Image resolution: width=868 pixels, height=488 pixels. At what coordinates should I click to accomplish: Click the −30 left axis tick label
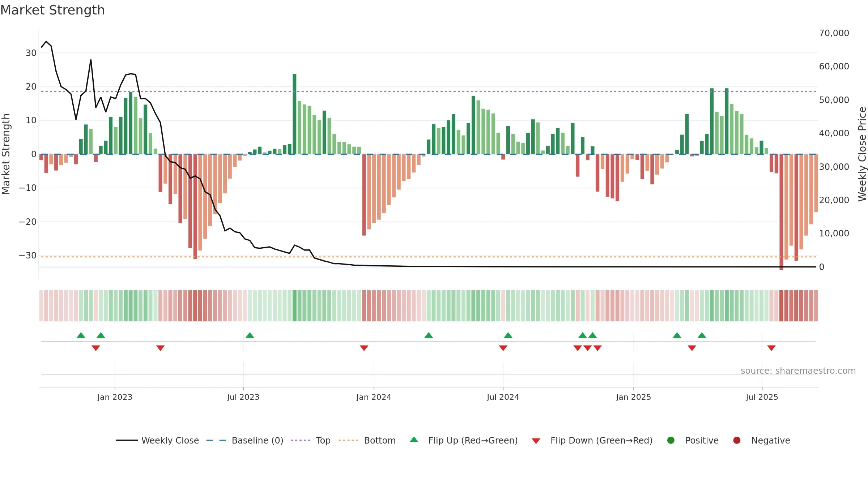click(x=27, y=256)
